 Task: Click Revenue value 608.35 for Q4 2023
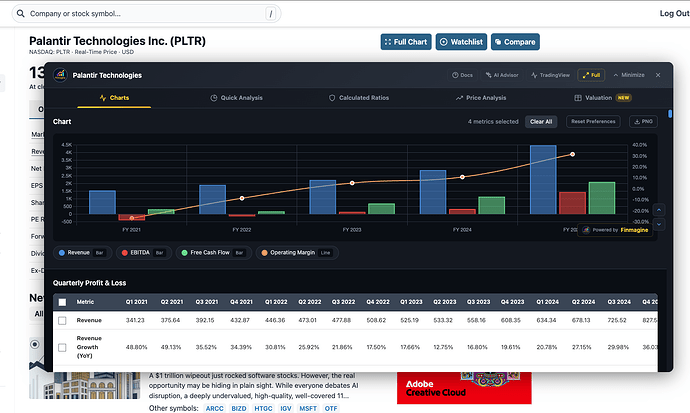(x=510, y=321)
